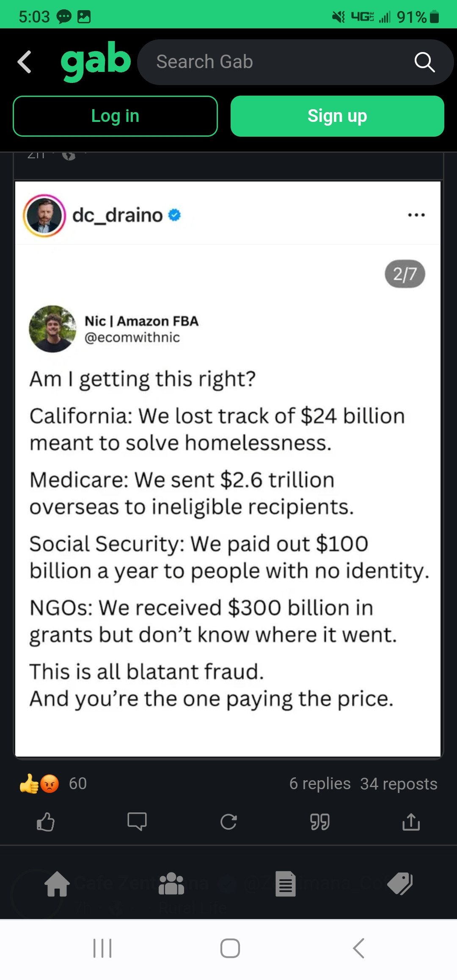Screen dimensions: 457x980
Task: Open comment reply on the post
Action: point(137,822)
